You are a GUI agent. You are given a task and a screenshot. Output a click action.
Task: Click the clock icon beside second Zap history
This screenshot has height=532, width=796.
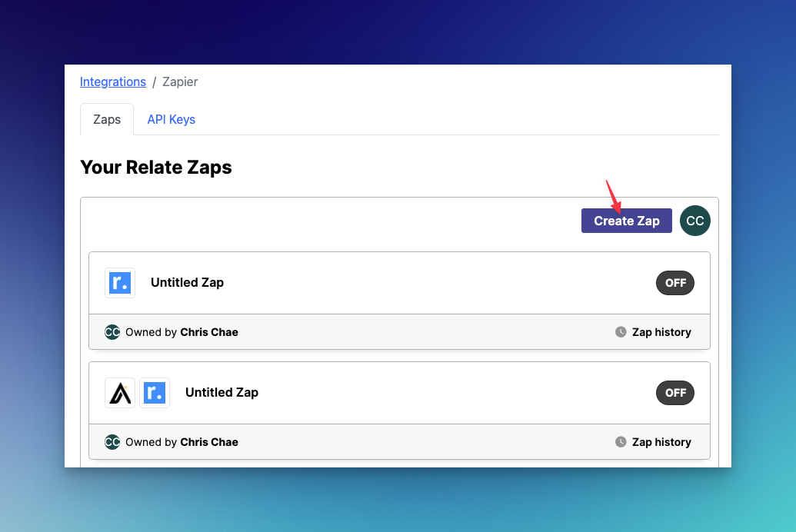coord(621,442)
